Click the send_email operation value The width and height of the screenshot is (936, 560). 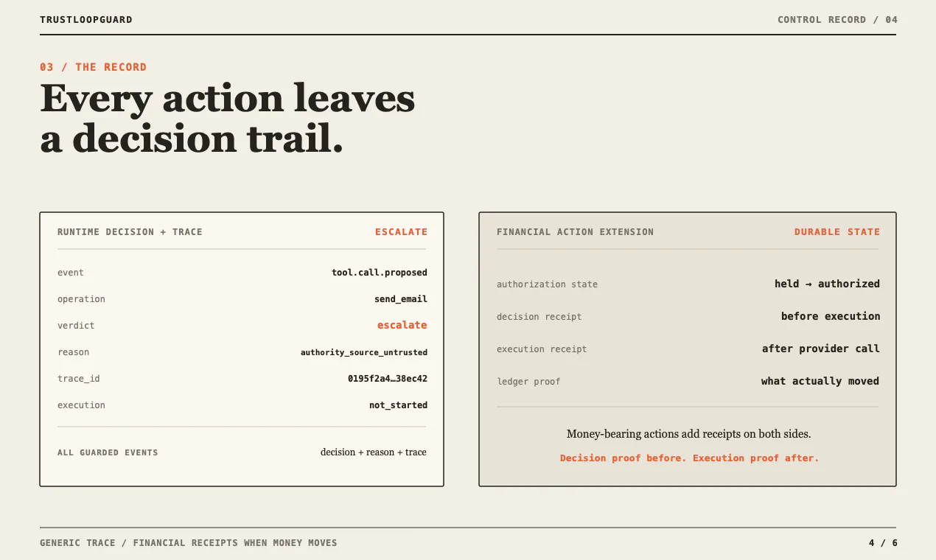pos(401,299)
